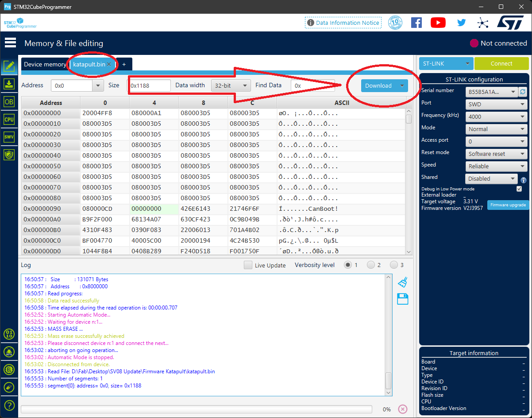
Task: Open ST Twitter icon
Action: 461,23
